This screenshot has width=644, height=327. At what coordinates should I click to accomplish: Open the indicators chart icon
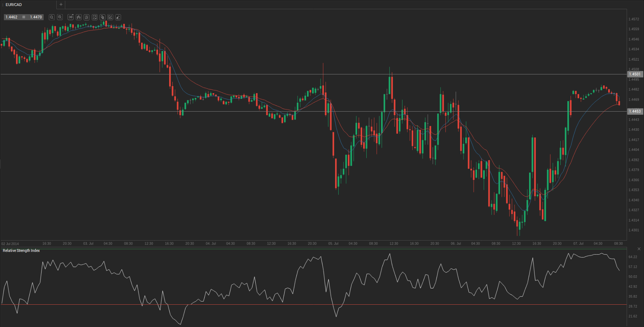(95, 17)
